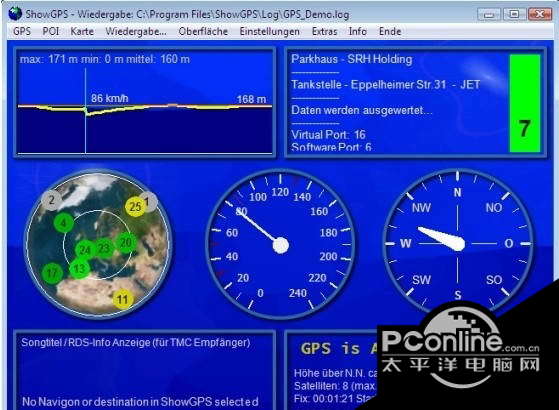Open the GPS menu

(x=22, y=31)
